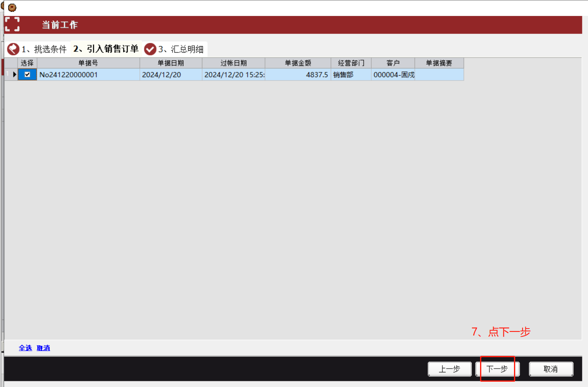Click the 当前工作 header title

click(x=60, y=25)
